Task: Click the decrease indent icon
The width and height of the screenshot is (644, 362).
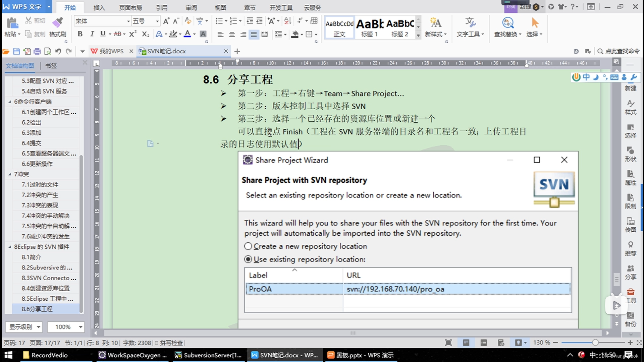Action: [250, 21]
